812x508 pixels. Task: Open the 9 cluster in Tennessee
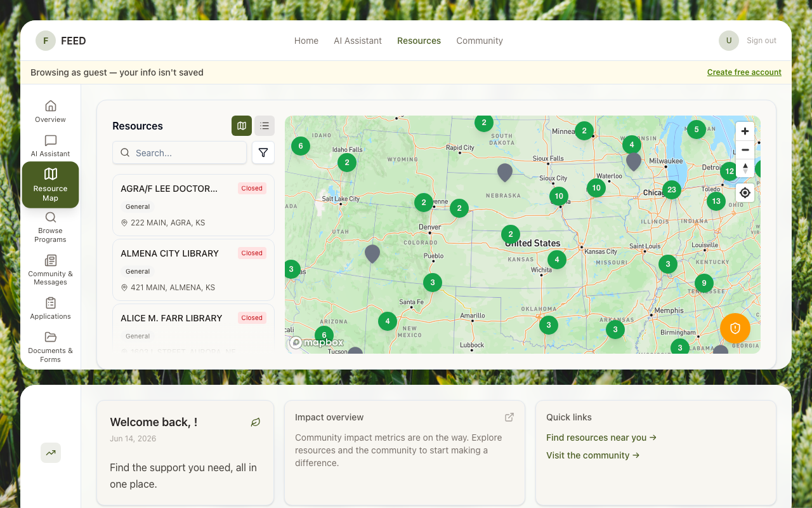pyautogui.click(x=704, y=283)
